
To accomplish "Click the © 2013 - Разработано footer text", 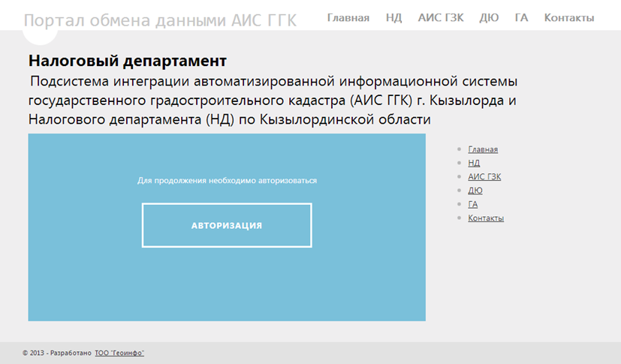I will [56, 353].
